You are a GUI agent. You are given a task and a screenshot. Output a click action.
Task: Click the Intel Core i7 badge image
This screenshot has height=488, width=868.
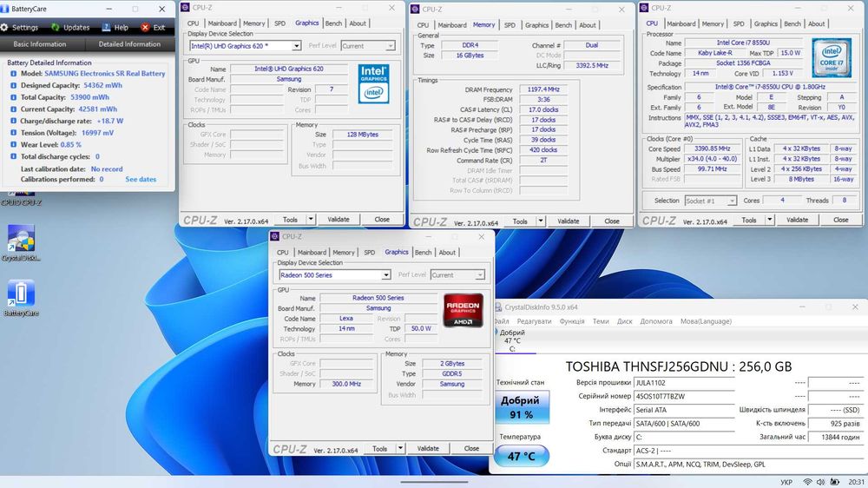pos(832,58)
